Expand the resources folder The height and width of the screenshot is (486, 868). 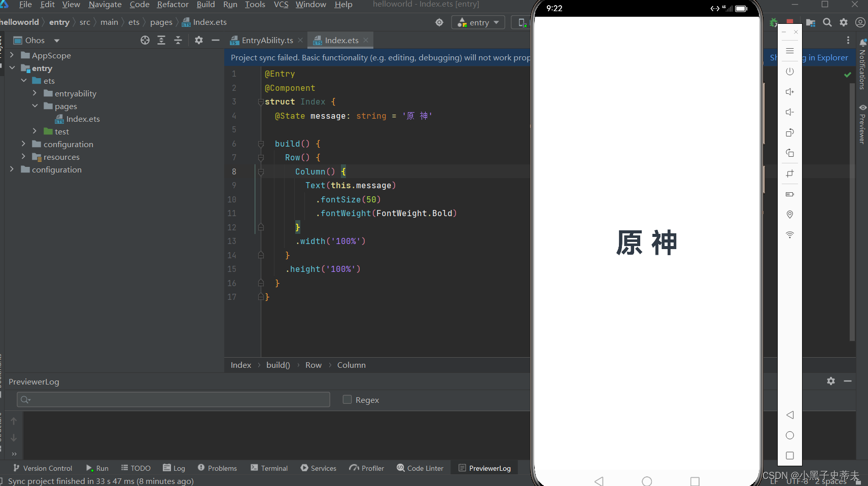coord(23,156)
